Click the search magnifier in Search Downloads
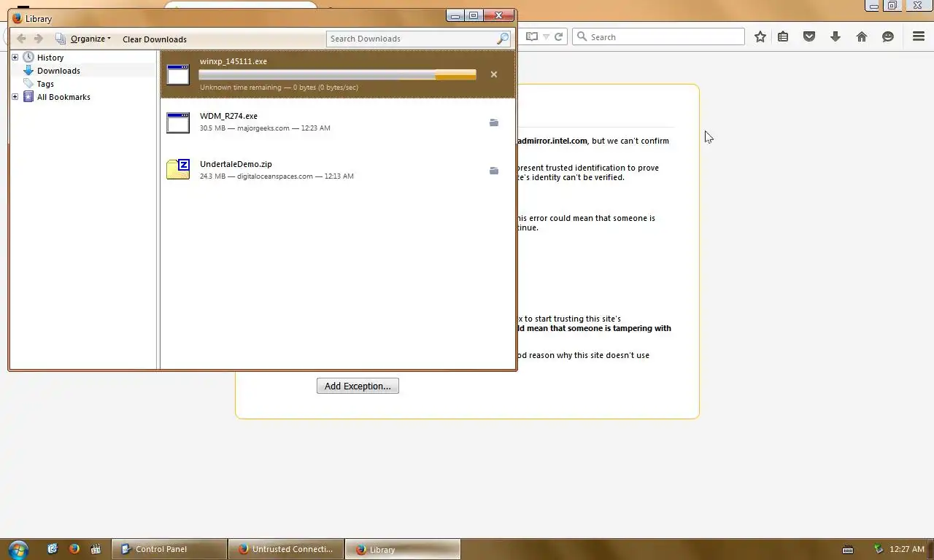 pyautogui.click(x=503, y=39)
